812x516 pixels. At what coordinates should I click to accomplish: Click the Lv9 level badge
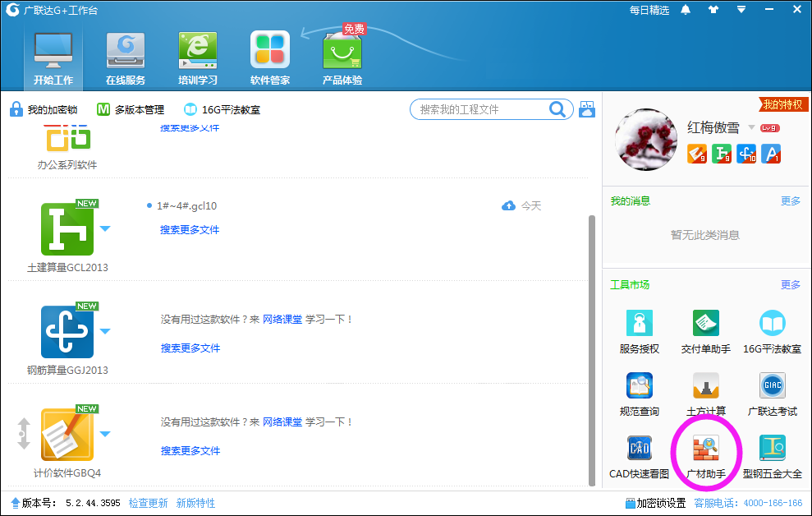(769, 128)
